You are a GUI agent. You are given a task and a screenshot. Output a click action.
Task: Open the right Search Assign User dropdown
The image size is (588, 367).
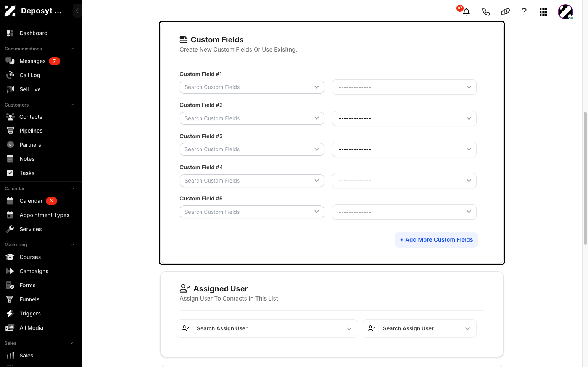[x=419, y=328]
